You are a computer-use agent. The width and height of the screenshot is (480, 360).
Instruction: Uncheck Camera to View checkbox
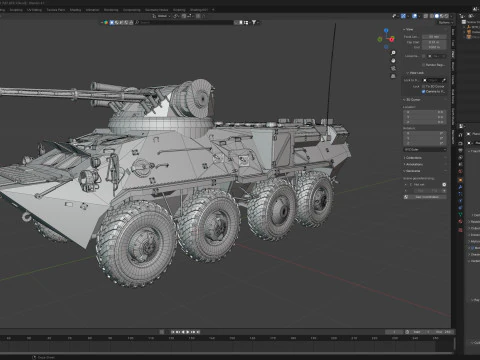pos(423,92)
